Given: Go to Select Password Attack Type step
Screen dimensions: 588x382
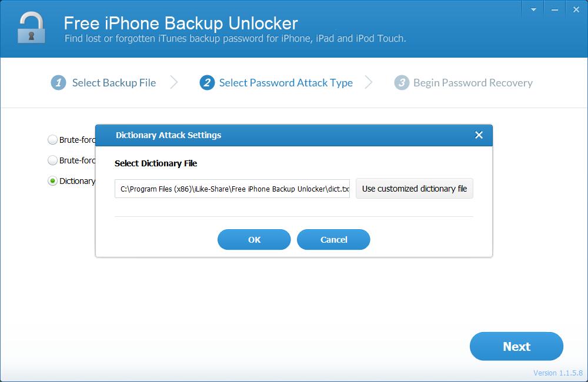Looking at the screenshot, I should tap(286, 83).
